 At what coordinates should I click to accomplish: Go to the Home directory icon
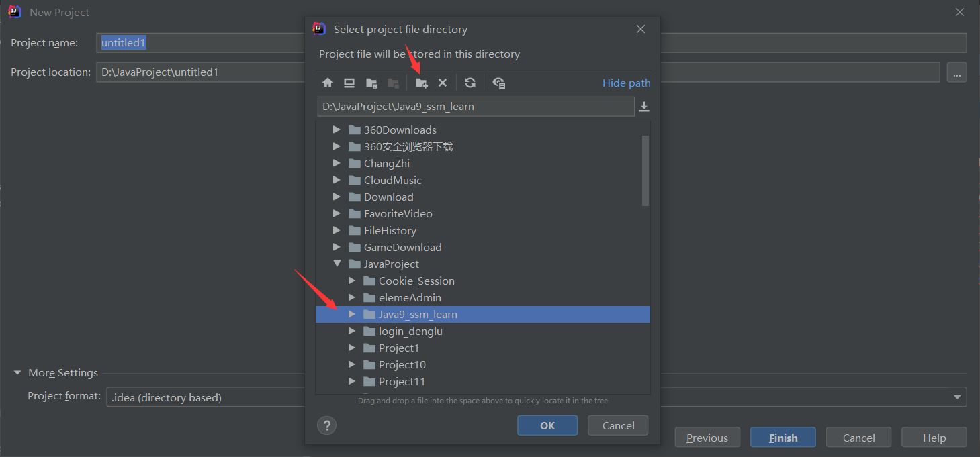pos(328,83)
